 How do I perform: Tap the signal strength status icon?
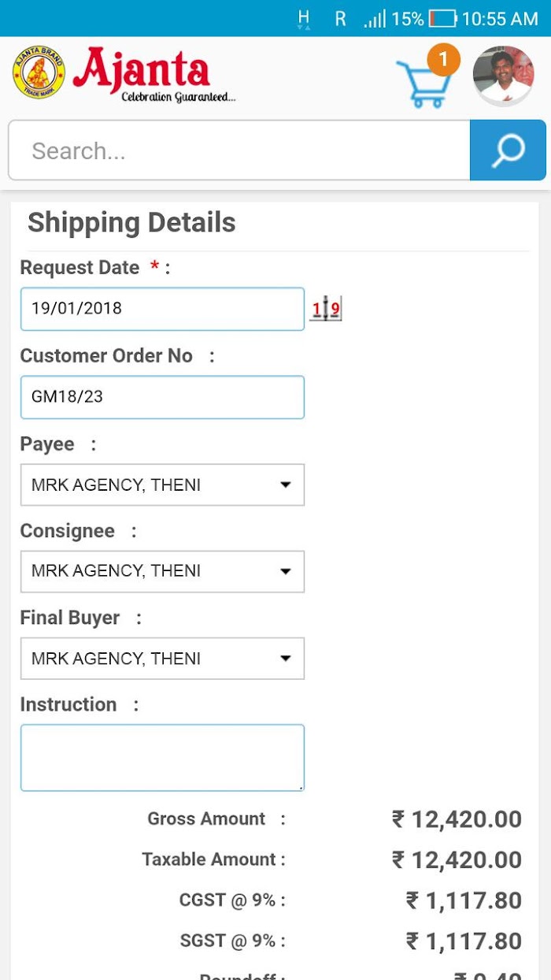pyautogui.click(x=375, y=19)
